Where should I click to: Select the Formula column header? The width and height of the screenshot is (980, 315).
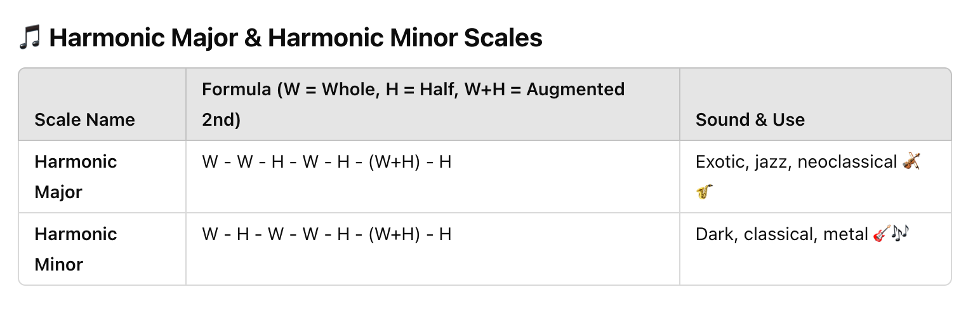(x=413, y=104)
